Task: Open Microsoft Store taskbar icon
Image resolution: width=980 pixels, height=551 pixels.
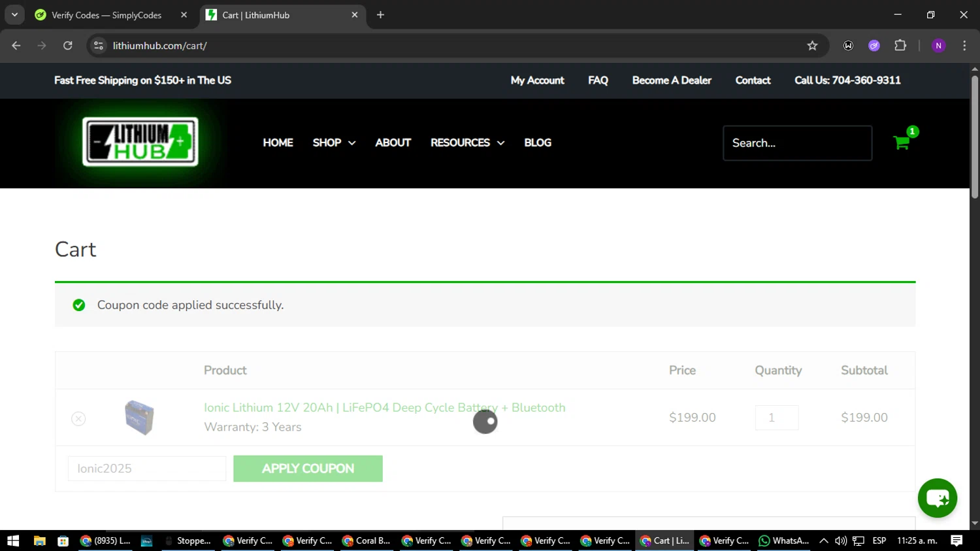Action: click(x=63, y=541)
